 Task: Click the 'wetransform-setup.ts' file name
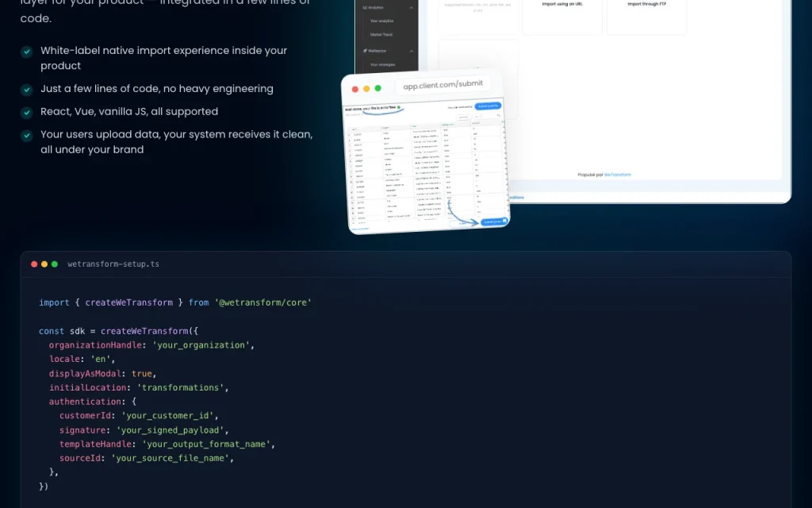[x=113, y=264]
